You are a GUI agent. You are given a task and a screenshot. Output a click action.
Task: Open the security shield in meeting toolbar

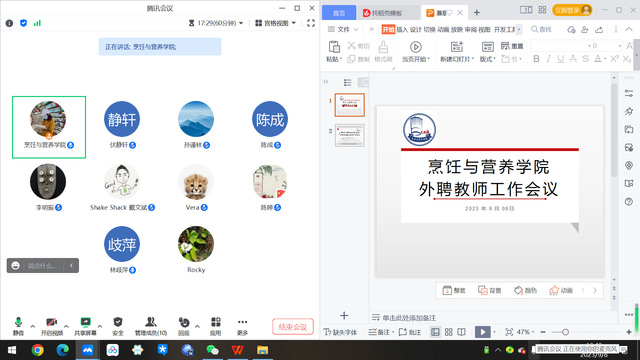pos(118,326)
